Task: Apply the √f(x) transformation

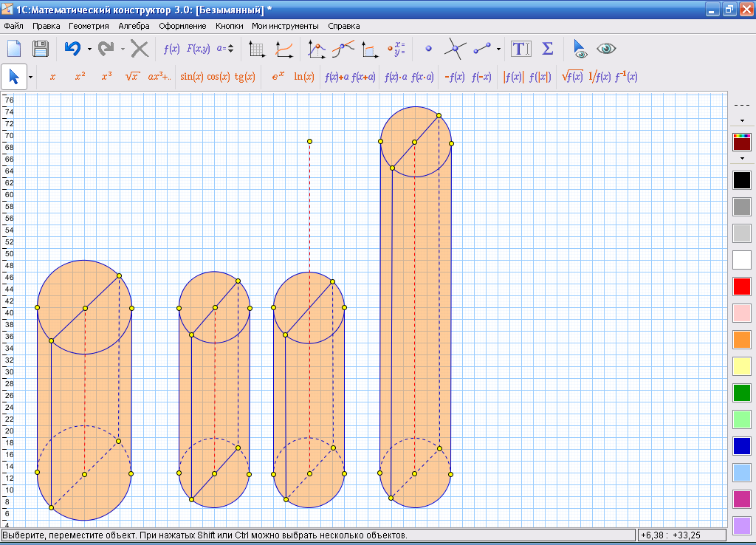Action: point(572,77)
